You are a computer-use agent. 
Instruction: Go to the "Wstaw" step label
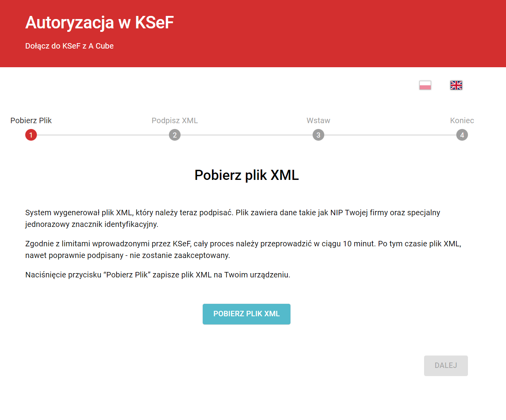point(318,120)
